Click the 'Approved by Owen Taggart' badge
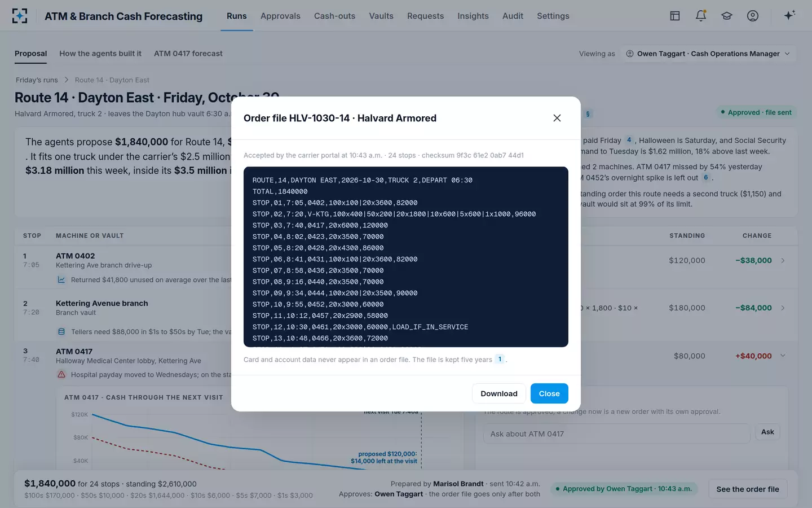 (x=624, y=489)
